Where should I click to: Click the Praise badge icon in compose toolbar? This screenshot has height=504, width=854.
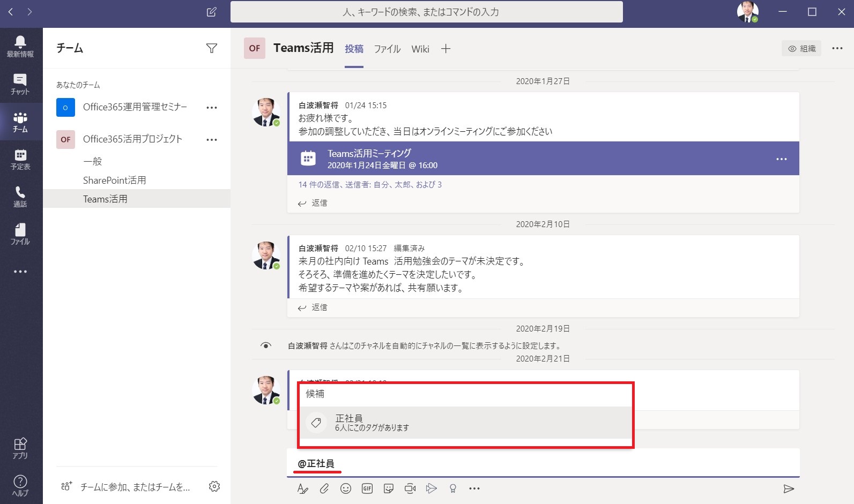coord(453,488)
